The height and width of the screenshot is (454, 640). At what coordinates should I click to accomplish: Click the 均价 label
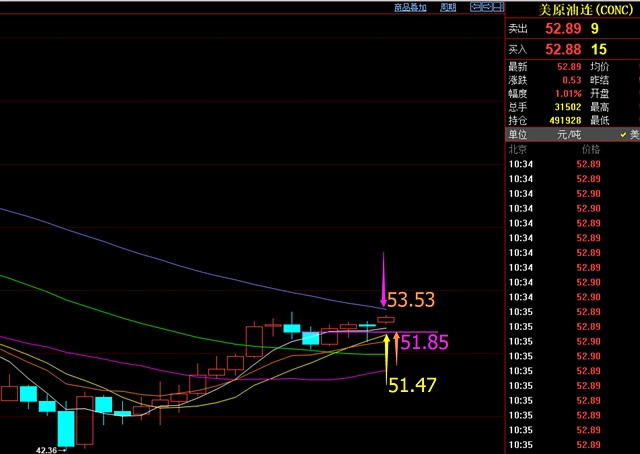tap(600, 67)
